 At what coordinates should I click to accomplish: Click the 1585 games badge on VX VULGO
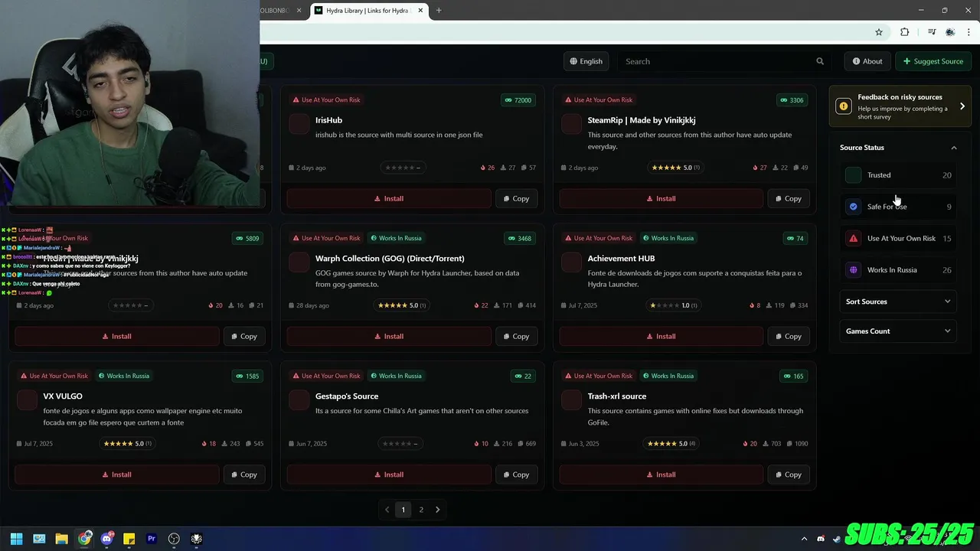tap(247, 376)
